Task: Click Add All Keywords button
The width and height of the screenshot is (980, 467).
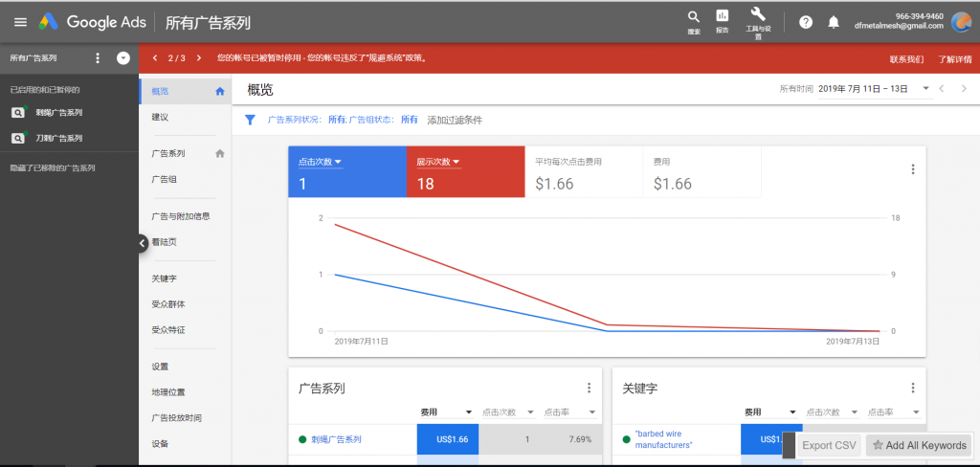Action: coord(918,445)
